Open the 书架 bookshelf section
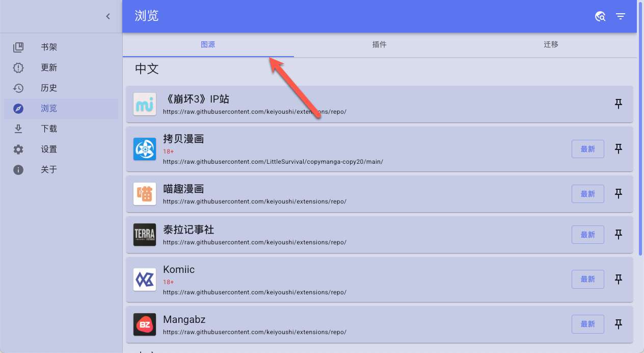644x353 pixels. pos(61,47)
